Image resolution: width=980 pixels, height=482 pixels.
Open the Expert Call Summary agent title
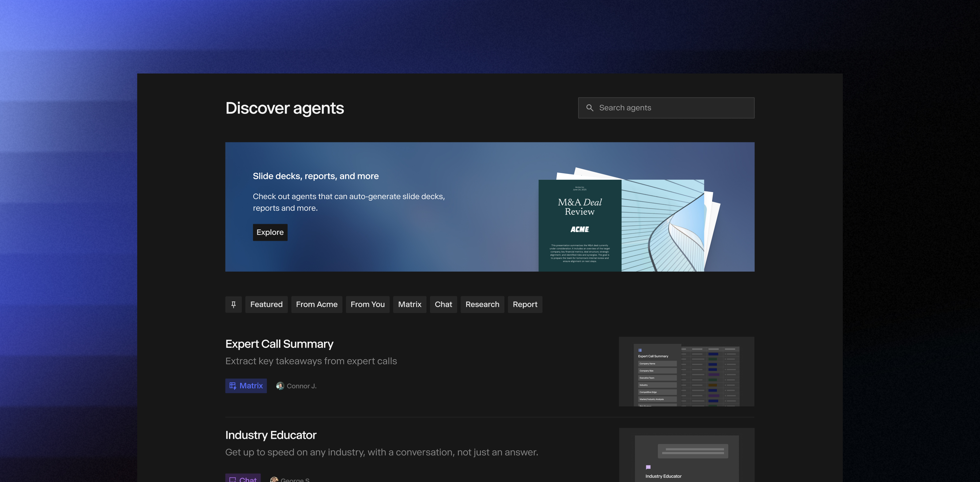point(279,344)
